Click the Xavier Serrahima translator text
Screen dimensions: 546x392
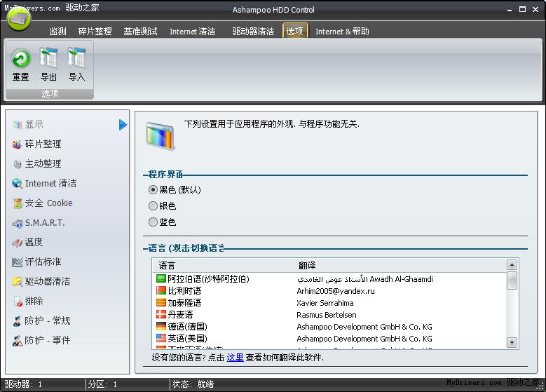pos(325,303)
